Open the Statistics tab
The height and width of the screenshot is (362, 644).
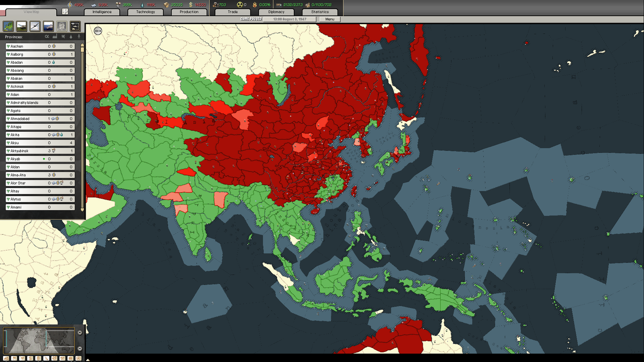pyautogui.click(x=320, y=12)
